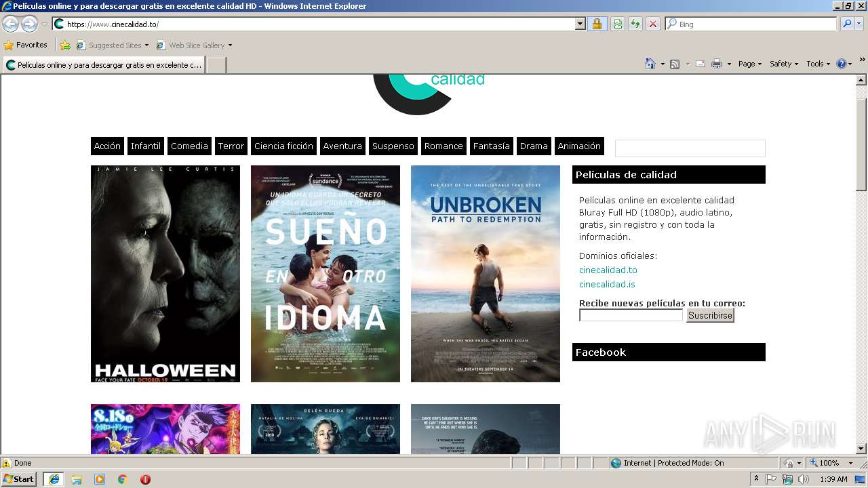Click the Bing search magnifier icon
Image resolution: width=868 pixels, height=488 pixels.
846,24
